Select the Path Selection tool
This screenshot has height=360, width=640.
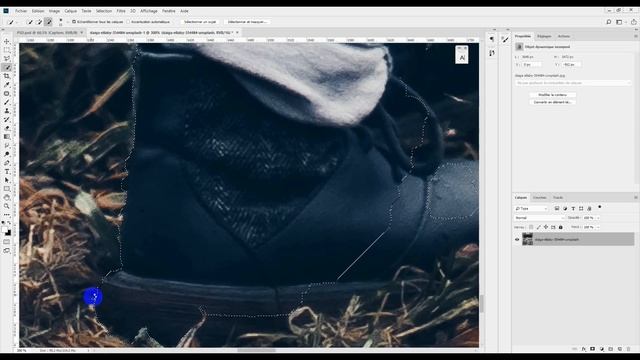coord(7,180)
